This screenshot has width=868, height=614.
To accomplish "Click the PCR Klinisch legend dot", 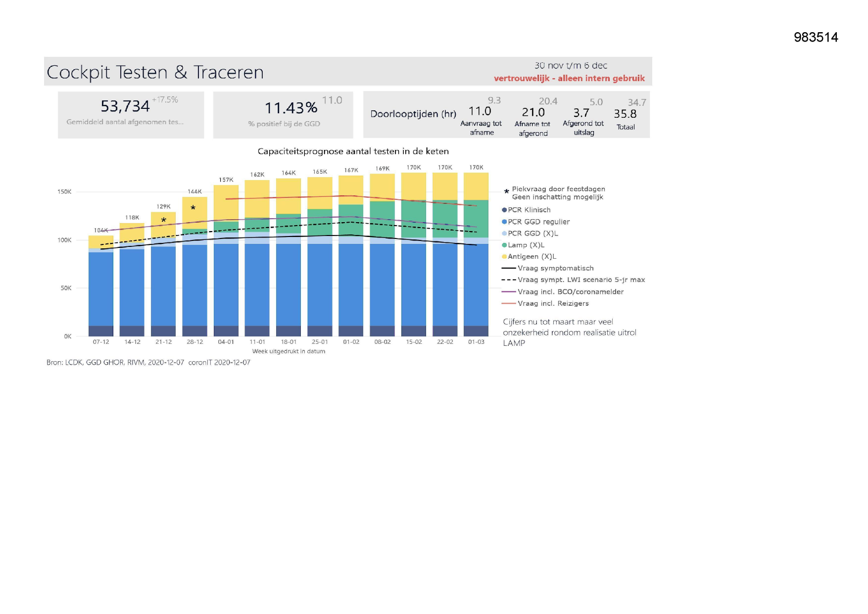I will [x=504, y=210].
